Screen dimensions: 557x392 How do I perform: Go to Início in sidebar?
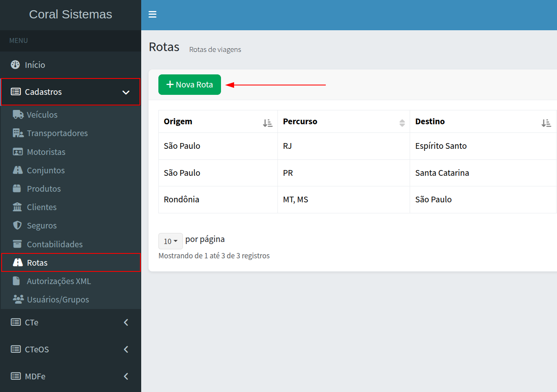(x=35, y=65)
